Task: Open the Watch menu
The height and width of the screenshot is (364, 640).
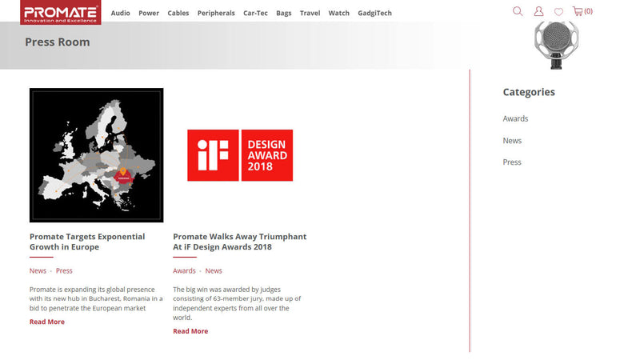Action: (x=338, y=13)
